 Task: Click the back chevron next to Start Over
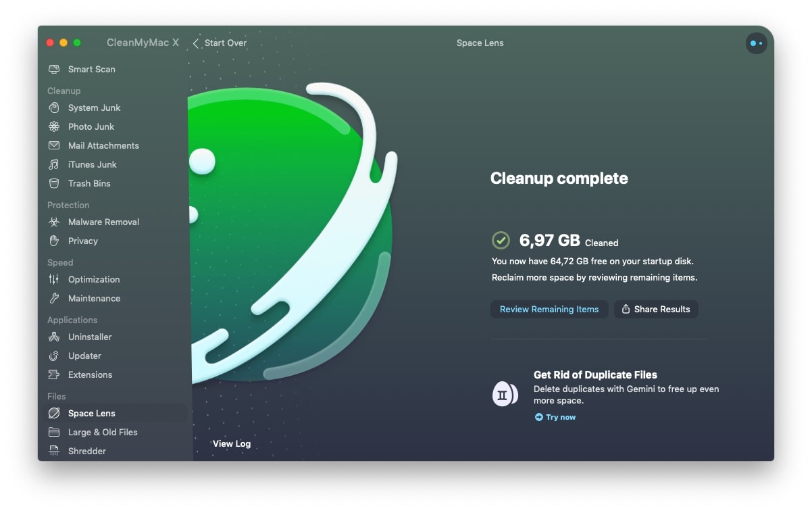click(196, 43)
